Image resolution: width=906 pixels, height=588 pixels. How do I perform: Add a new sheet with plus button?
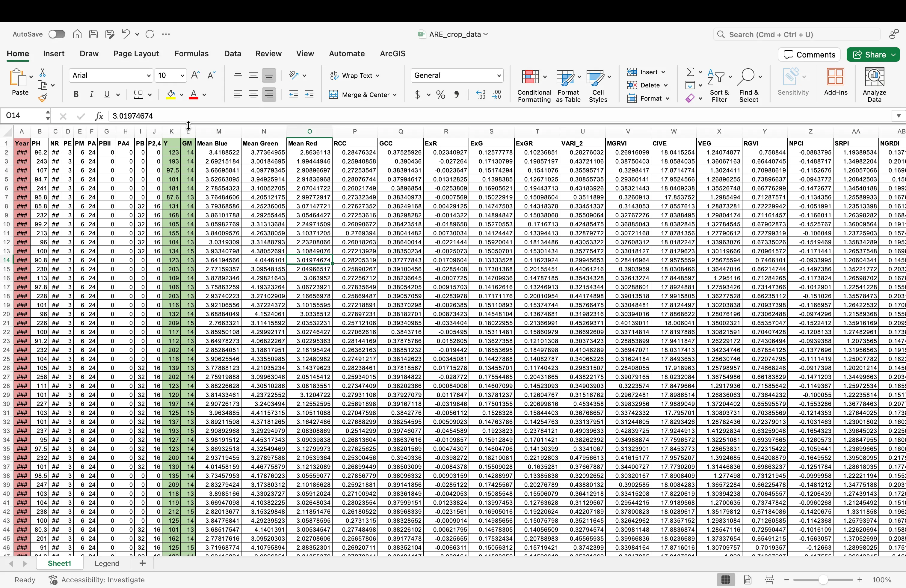click(x=142, y=563)
